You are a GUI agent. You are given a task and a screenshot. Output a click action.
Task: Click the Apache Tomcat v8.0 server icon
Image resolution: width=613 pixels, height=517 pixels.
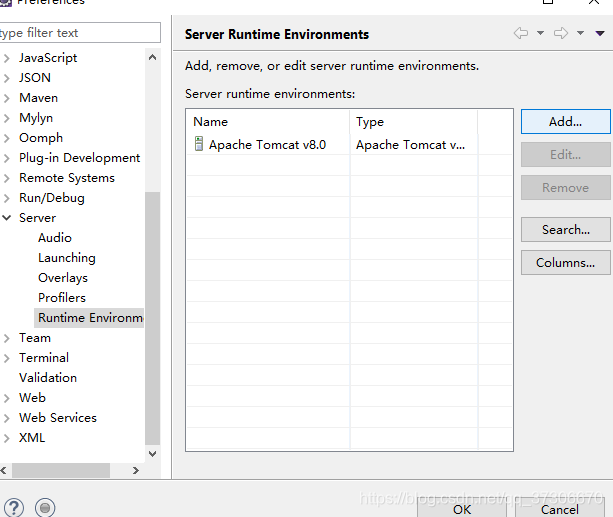(x=199, y=144)
